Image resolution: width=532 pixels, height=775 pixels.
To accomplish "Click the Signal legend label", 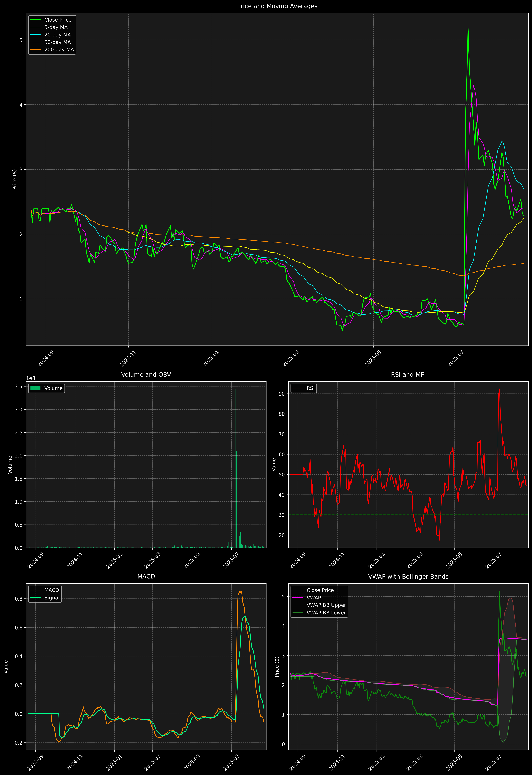I will pyautogui.click(x=52, y=598).
